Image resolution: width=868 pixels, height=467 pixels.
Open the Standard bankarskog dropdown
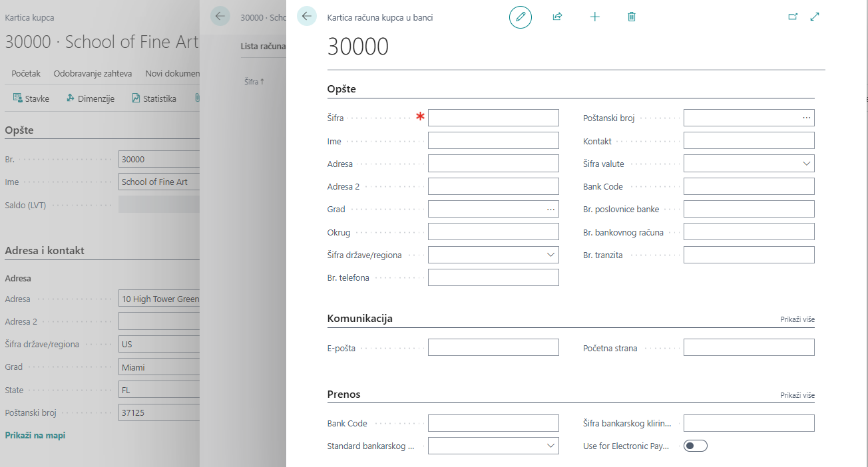coord(550,446)
